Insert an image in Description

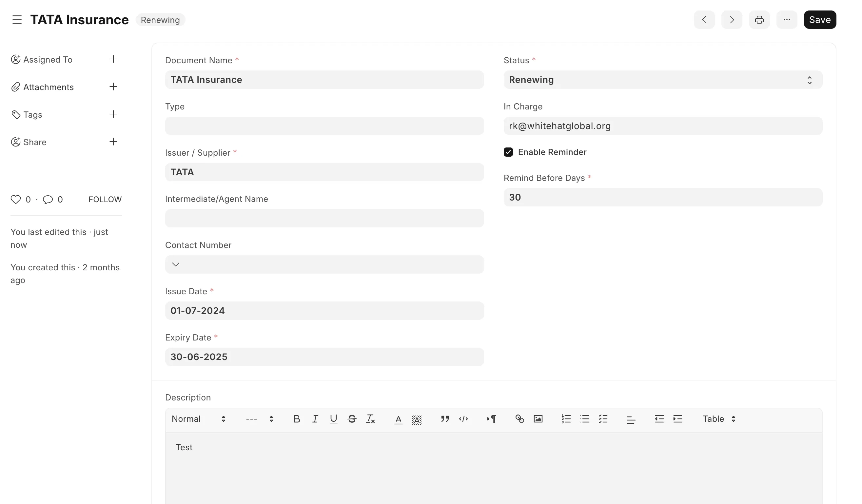(538, 419)
